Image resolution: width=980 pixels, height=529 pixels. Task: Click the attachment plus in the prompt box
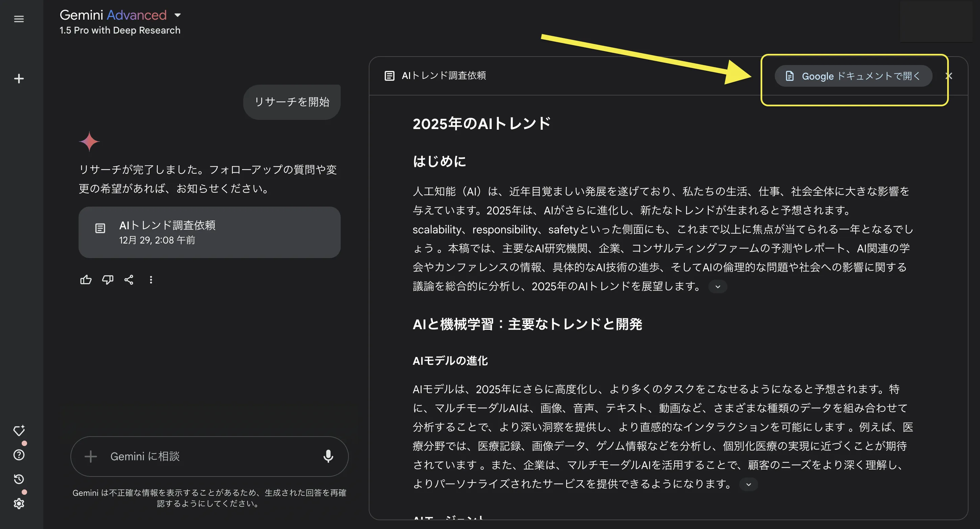[90, 456]
